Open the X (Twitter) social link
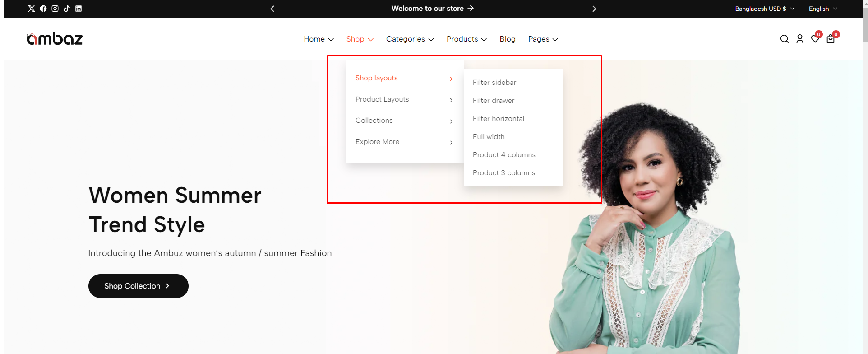The height and width of the screenshot is (354, 868). (32, 9)
